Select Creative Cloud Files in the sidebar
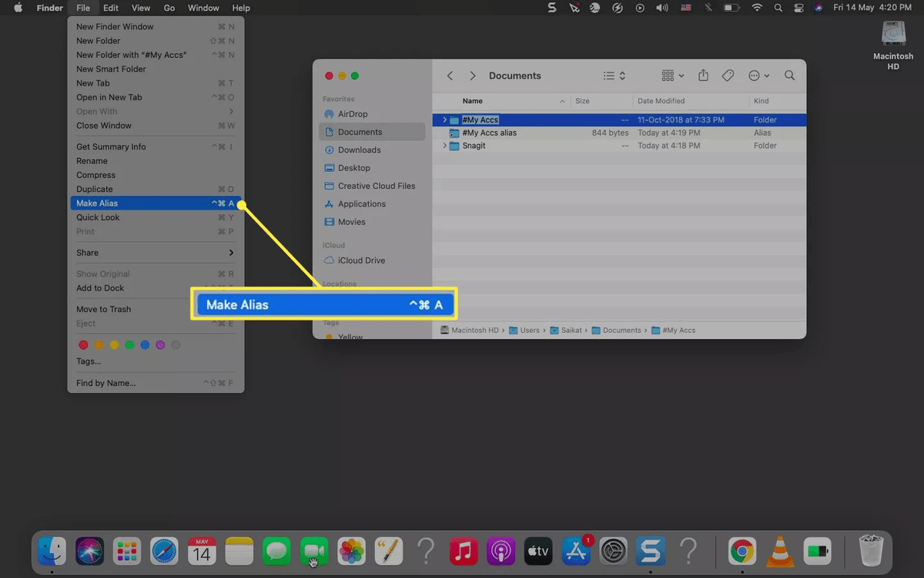924x578 pixels. (377, 186)
